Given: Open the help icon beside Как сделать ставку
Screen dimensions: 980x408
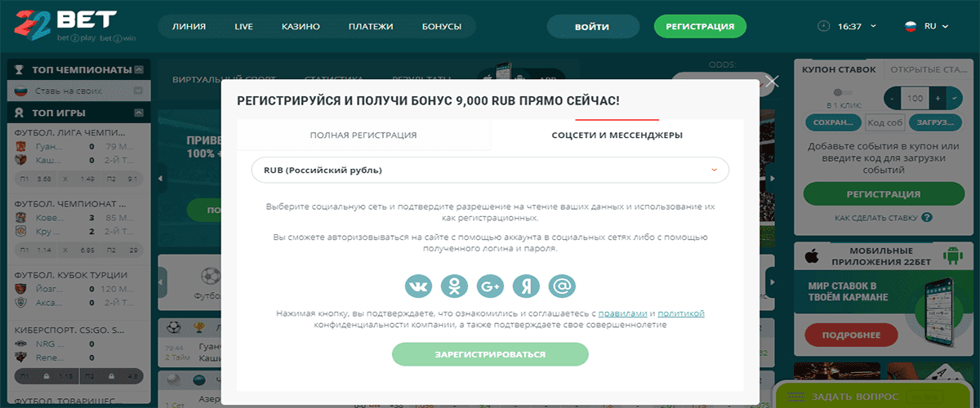Looking at the screenshot, I should 927,218.
